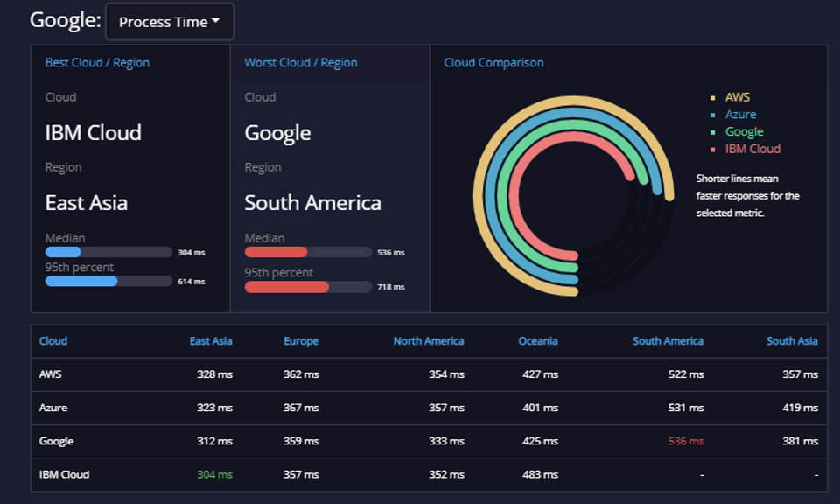Click the Google 359 ms Europe cell
Viewport: 840px width, 504px height.
pos(301,441)
